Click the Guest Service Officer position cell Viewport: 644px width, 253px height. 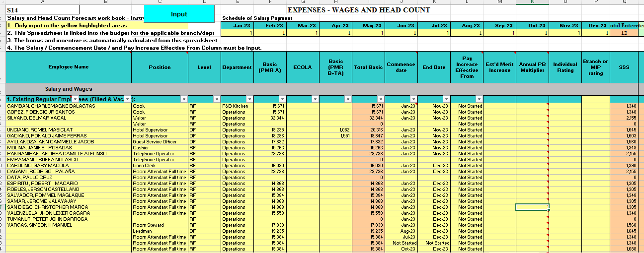[160, 142]
